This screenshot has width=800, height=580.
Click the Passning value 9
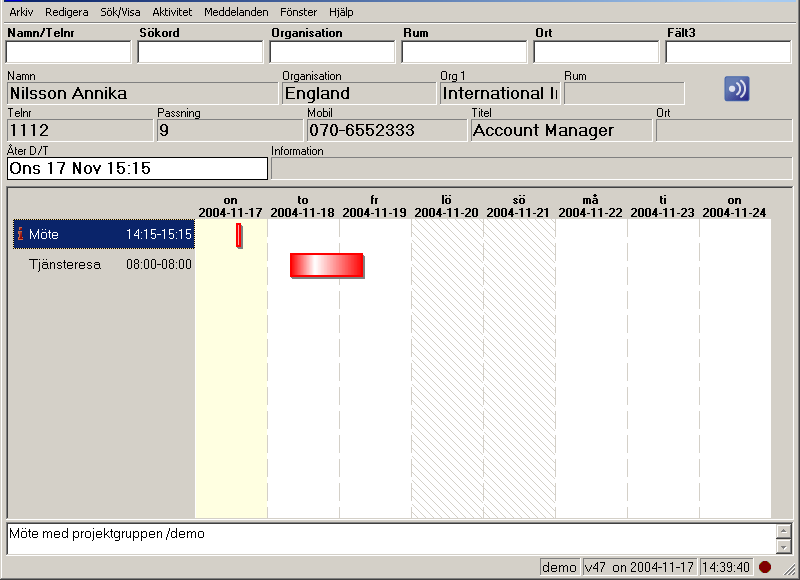pyautogui.click(x=230, y=131)
